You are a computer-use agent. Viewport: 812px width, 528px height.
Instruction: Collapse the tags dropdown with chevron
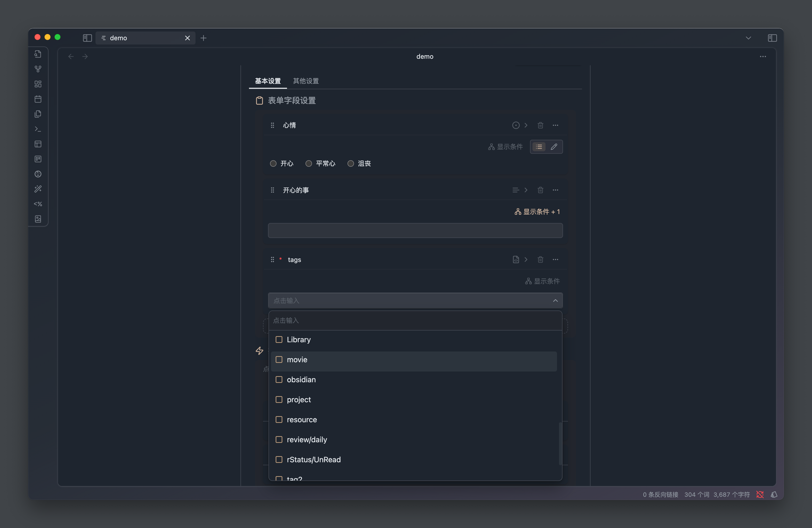[555, 300]
